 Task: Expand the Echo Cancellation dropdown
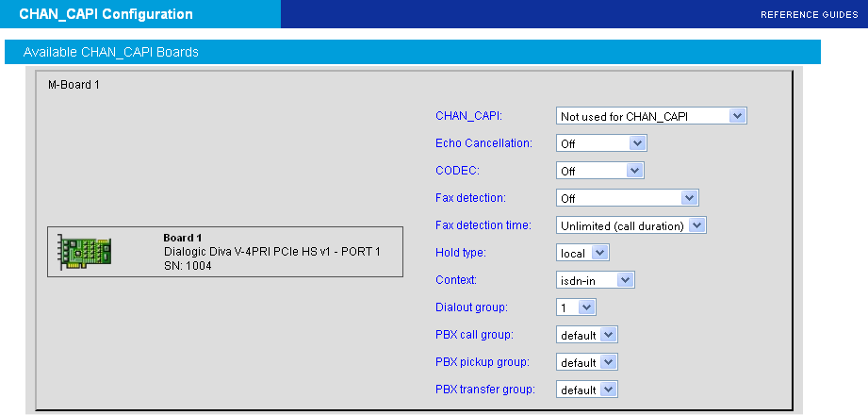tap(600, 143)
